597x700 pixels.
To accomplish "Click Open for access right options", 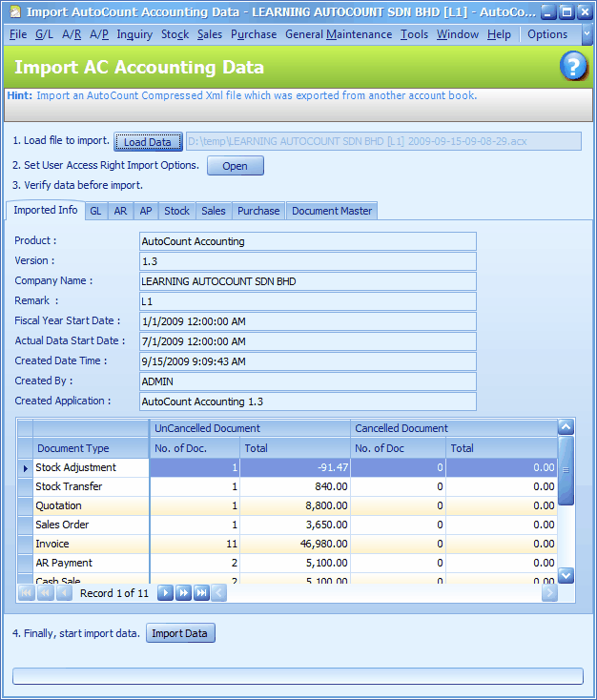I will [x=236, y=166].
